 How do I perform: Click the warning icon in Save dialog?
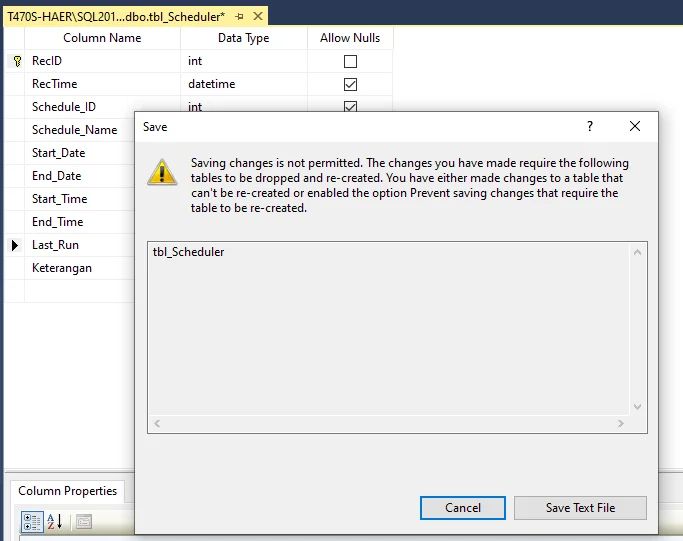162,172
